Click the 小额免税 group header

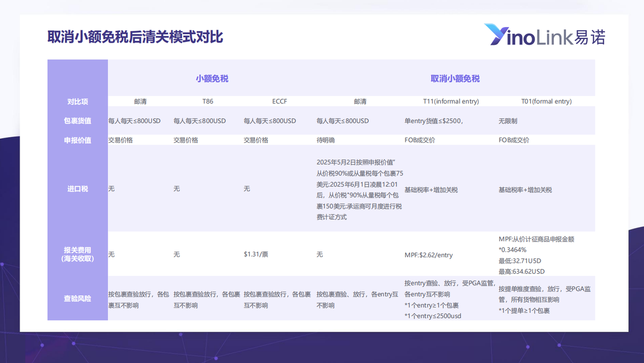(212, 79)
